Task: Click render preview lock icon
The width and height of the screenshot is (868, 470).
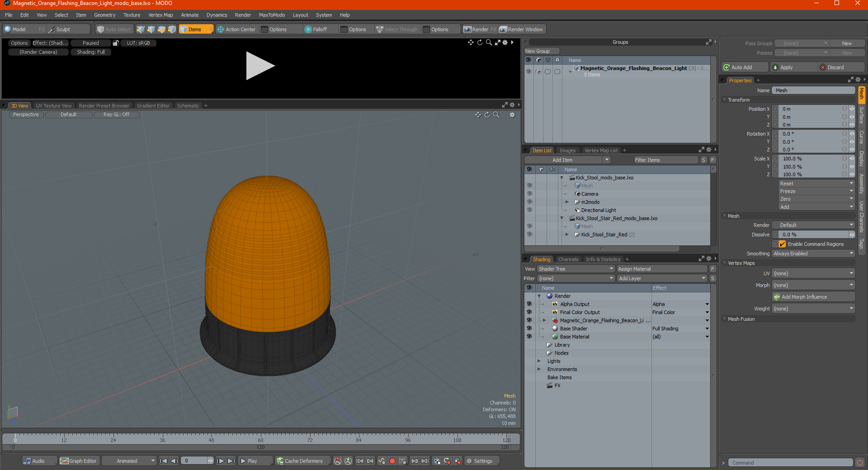Action: click(116, 43)
